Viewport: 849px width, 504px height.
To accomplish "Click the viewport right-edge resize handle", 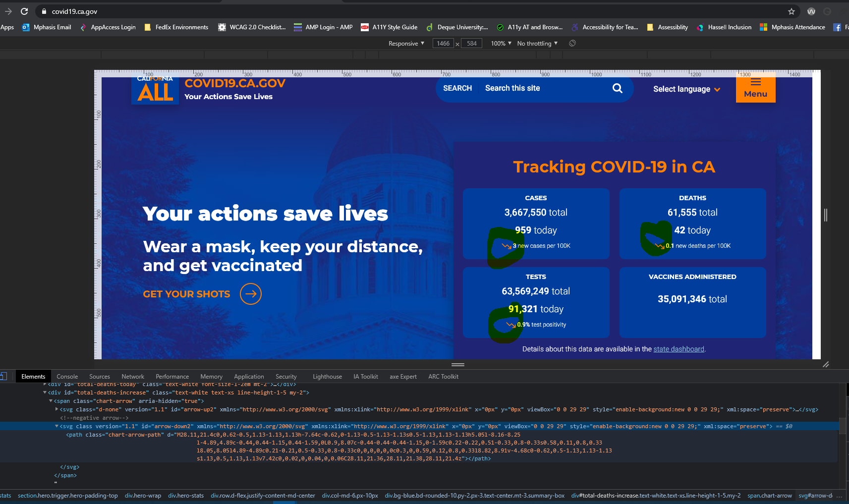I will [826, 215].
